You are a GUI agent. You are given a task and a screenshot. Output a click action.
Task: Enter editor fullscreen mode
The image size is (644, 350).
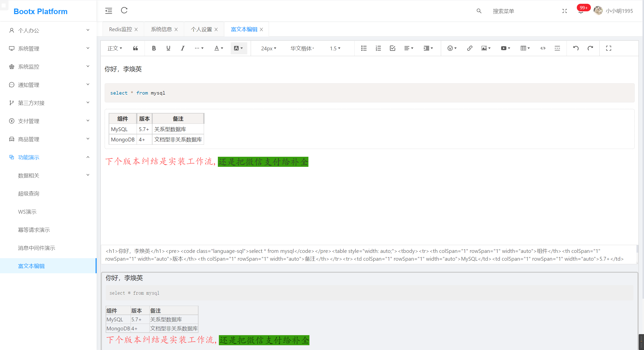click(609, 48)
